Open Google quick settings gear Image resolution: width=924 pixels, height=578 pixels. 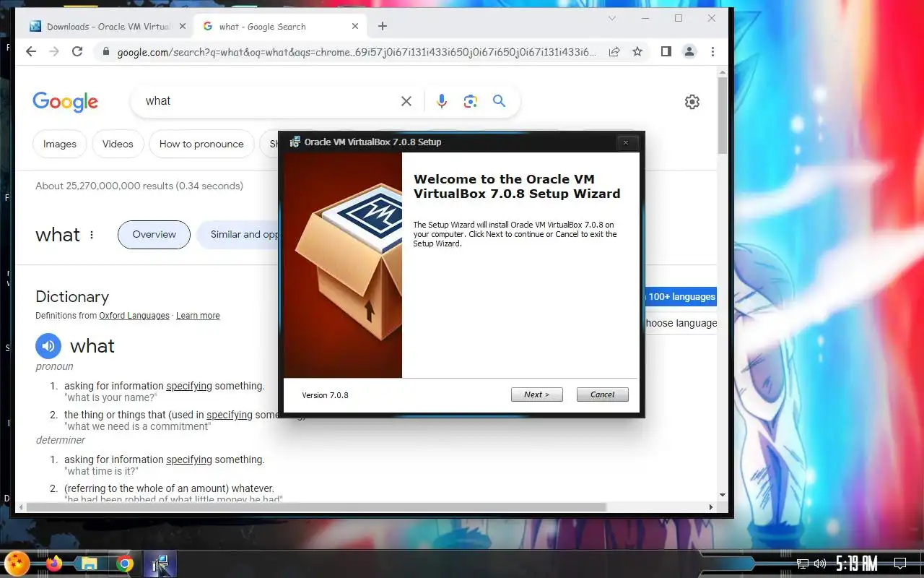tap(692, 102)
